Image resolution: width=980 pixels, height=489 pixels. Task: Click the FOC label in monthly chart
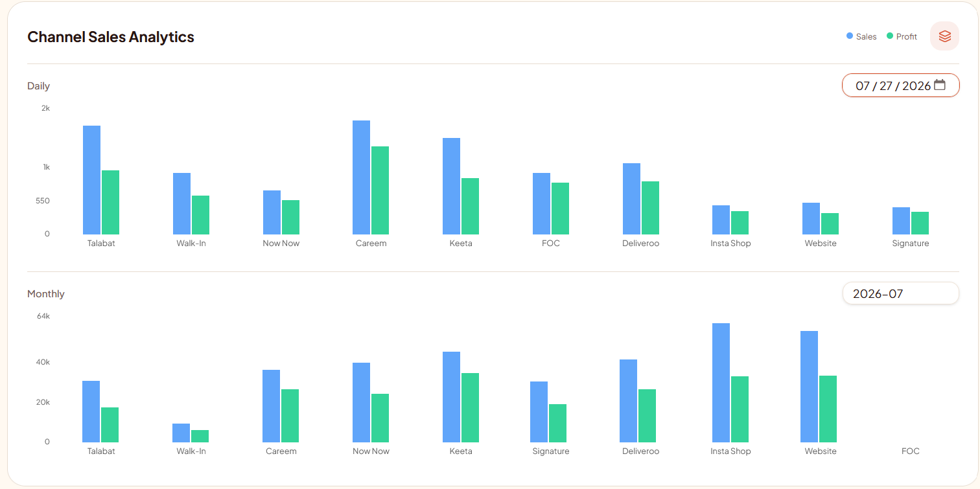911,451
